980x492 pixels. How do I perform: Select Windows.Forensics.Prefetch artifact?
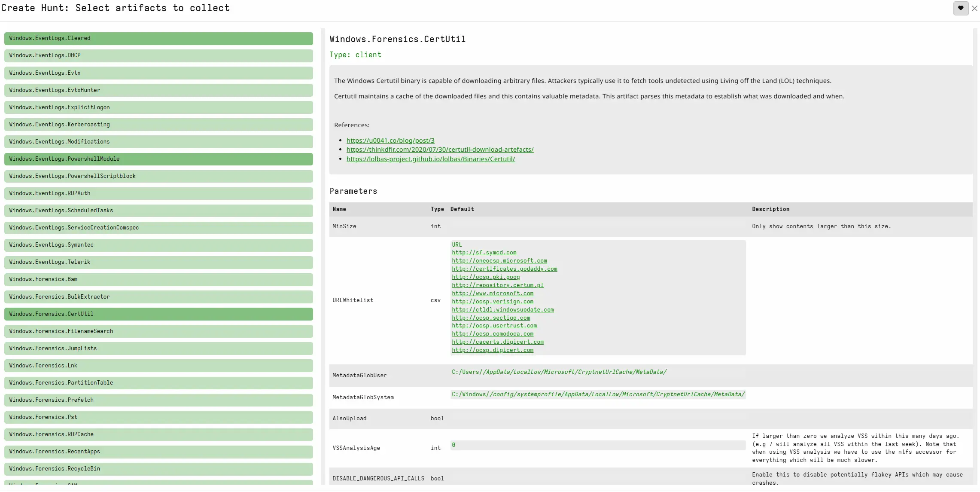click(158, 400)
